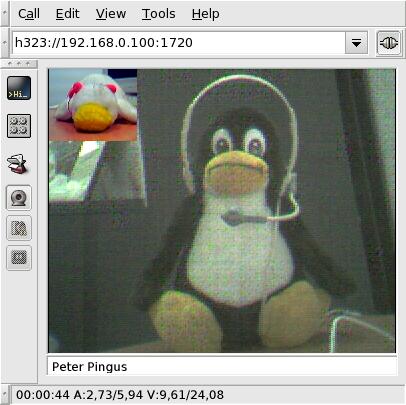
Task: Open the address book icon
Action: coord(18,163)
